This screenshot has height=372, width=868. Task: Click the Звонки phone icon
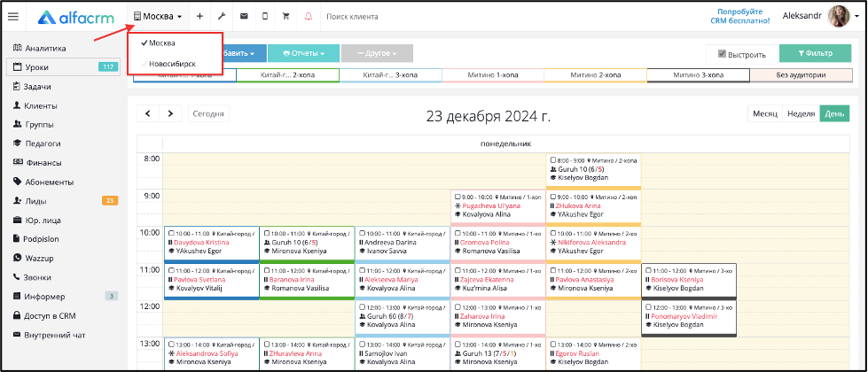(17, 277)
